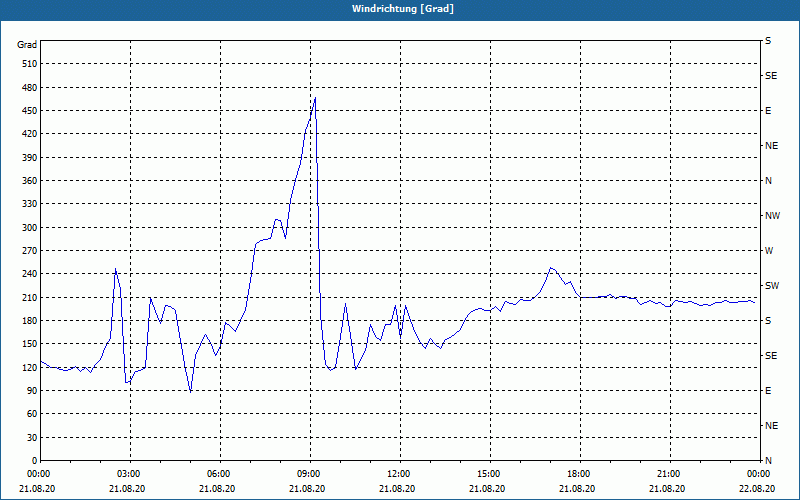
Task: Click the 30 degree axis label
Action: (x=32, y=438)
